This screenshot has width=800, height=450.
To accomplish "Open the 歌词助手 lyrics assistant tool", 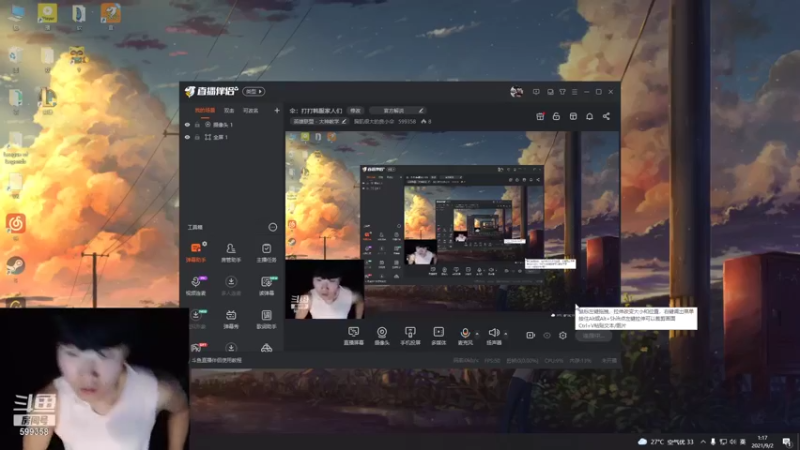I will tap(266, 319).
